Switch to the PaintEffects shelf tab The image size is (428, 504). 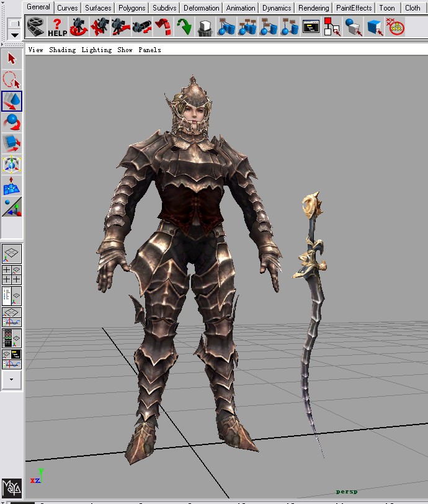(354, 7)
